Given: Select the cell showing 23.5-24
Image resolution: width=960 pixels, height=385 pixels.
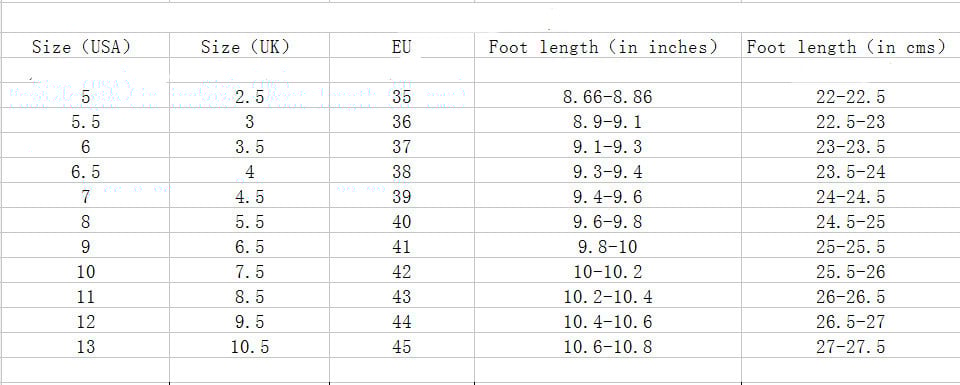Looking at the screenshot, I should pos(850,171).
